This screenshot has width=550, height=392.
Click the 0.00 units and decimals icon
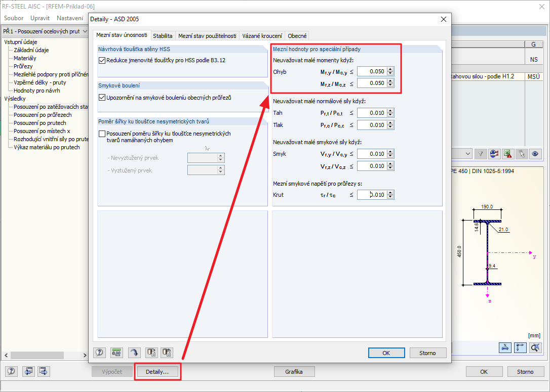click(116, 353)
